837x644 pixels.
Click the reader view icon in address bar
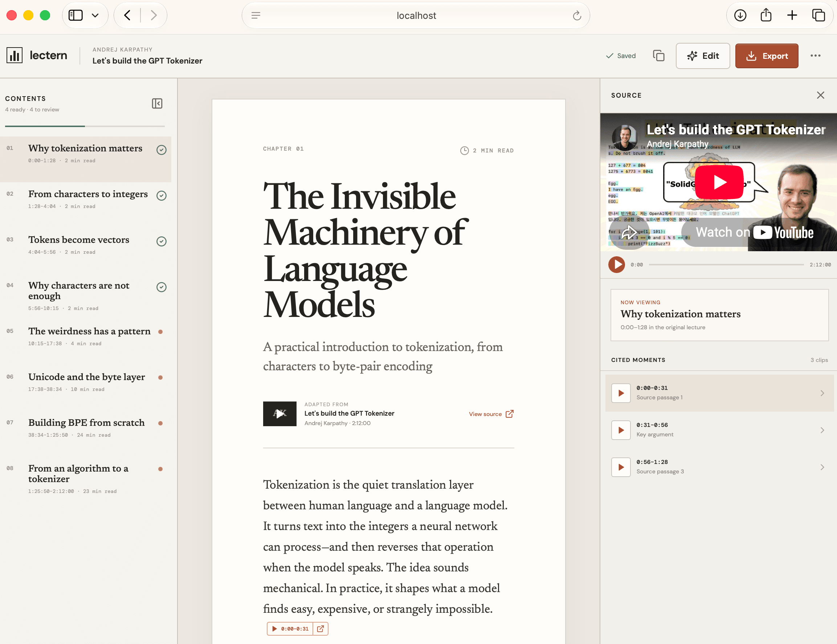click(256, 15)
